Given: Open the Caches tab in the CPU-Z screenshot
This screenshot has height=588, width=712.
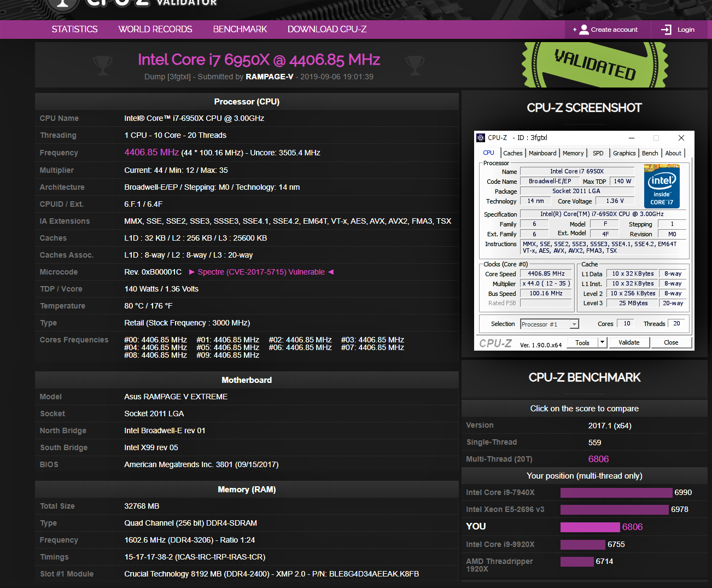Looking at the screenshot, I should coord(513,153).
